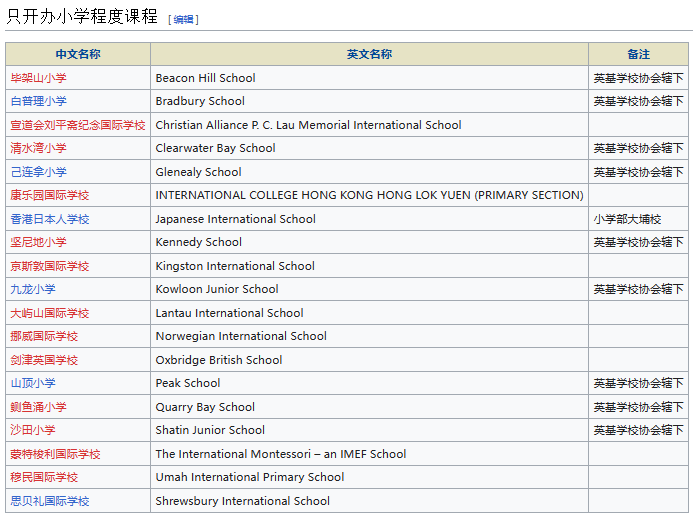Select the Japanese International School cell
Image resolution: width=693 pixels, height=517 pixels.
[x=369, y=219]
